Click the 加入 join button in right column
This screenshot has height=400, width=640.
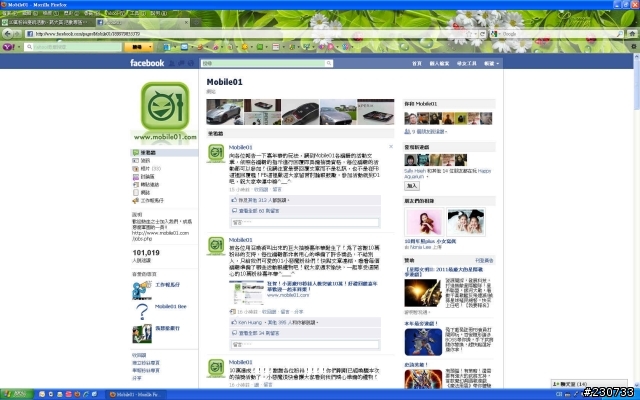tap(412, 186)
